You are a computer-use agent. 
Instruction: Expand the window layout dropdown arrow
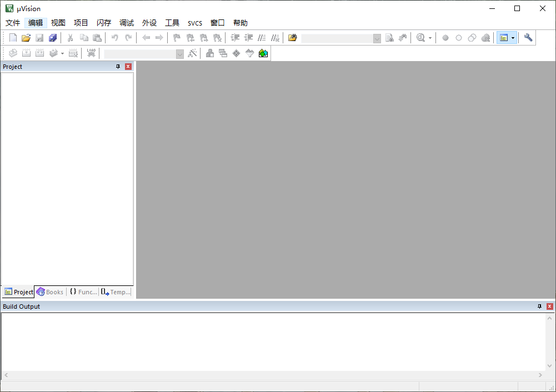click(513, 38)
